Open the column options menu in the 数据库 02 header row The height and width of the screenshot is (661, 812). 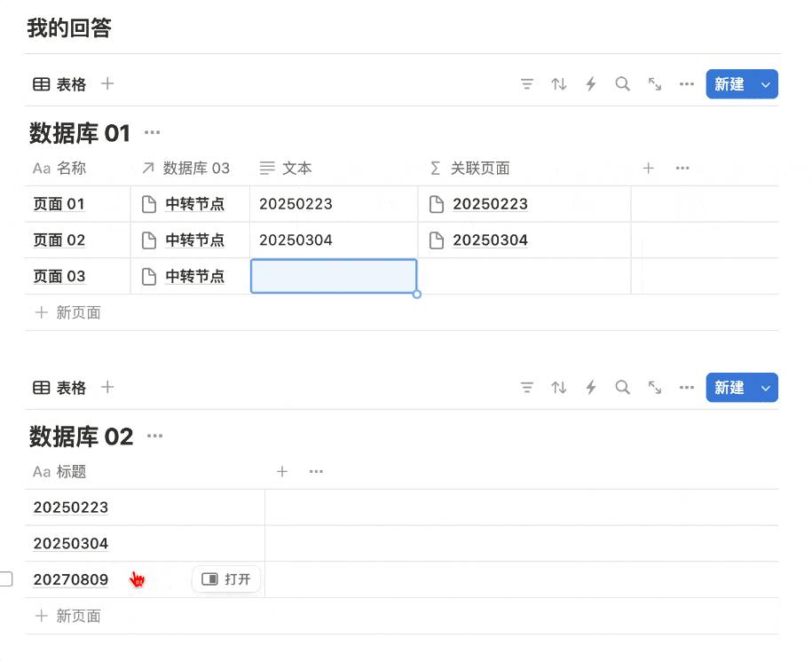coord(316,471)
